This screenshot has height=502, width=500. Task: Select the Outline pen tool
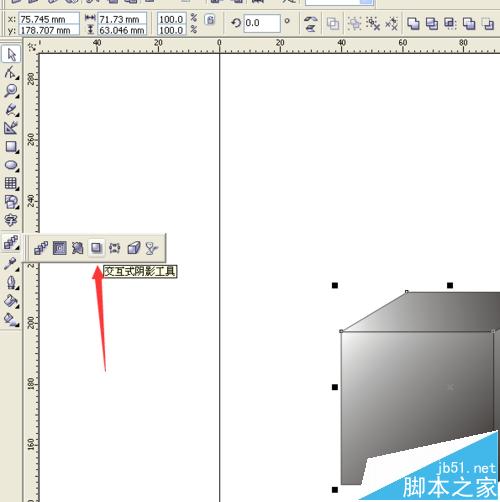pyautogui.click(x=11, y=283)
